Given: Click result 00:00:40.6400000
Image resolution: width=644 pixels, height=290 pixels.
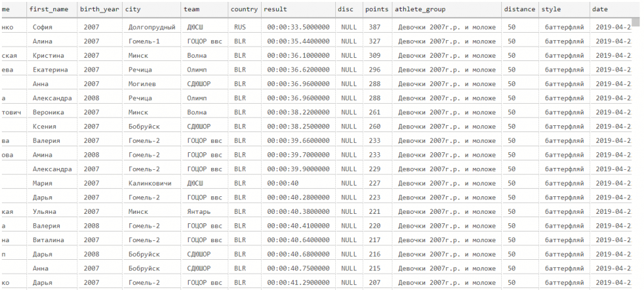Looking at the screenshot, I should [298, 240].
